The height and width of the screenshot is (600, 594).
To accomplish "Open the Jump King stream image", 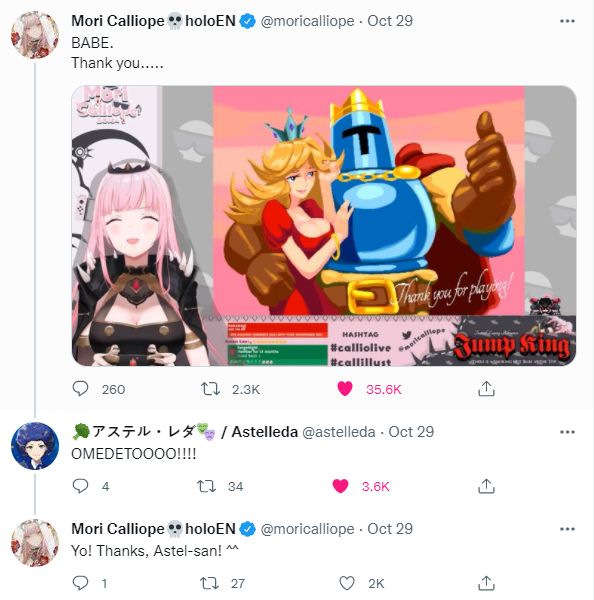I will (324, 226).
